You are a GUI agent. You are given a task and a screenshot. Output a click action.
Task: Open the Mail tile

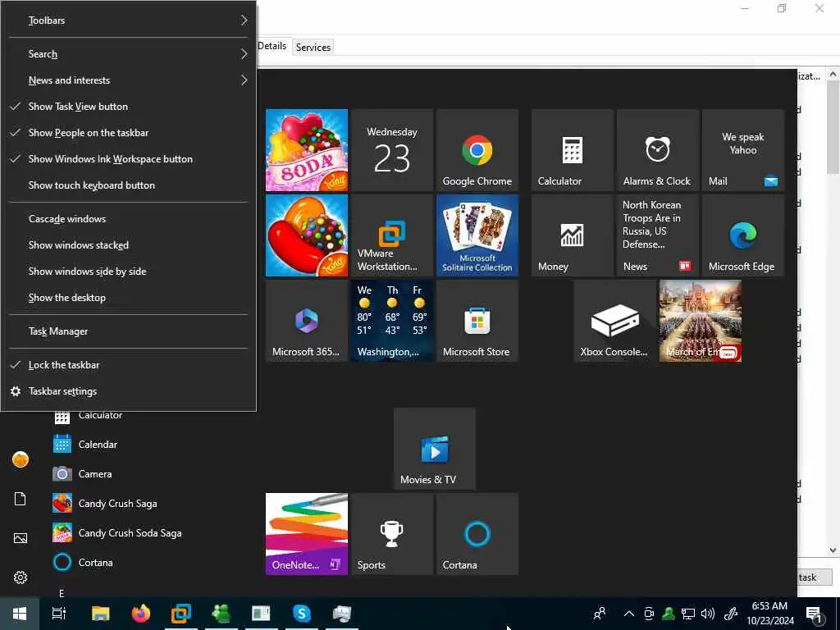pyautogui.click(x=742, y=150)
